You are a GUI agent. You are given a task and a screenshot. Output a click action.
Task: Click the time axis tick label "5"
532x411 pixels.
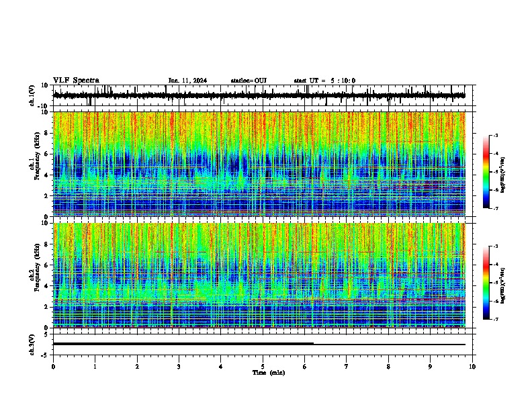(263, 367)
